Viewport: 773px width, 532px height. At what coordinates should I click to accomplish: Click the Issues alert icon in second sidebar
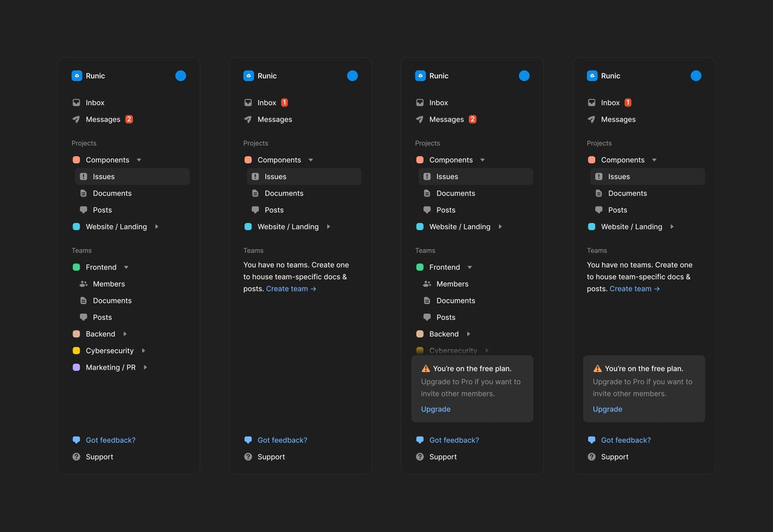pyautogui.click(x=255, y=176)
